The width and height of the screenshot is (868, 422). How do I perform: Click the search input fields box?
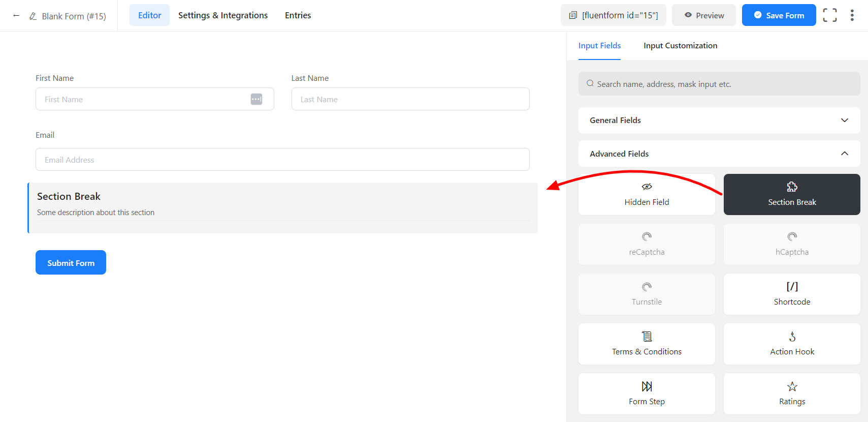pyautogui.click(x=719, y=84)
